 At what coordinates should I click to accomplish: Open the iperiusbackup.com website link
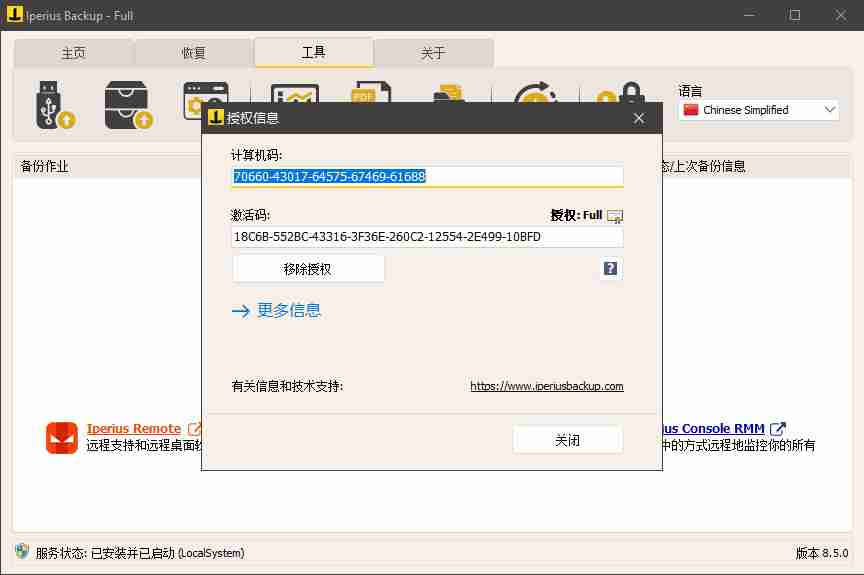point(547,386)
